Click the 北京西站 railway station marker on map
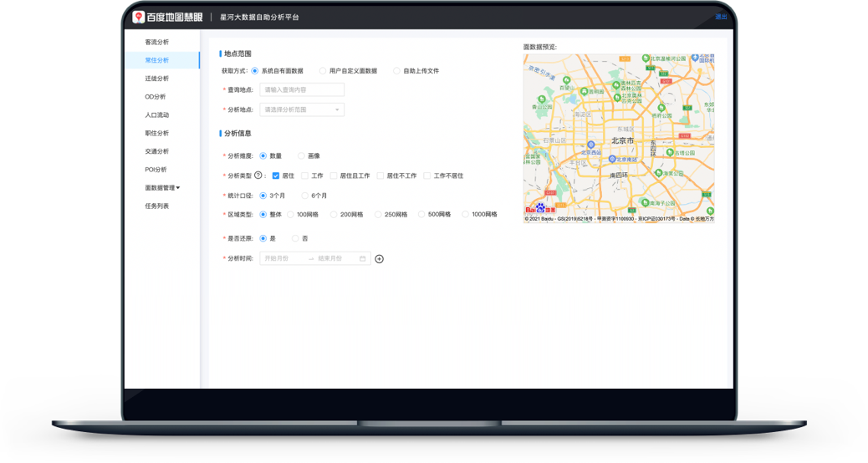 click(x=591, y=145)
